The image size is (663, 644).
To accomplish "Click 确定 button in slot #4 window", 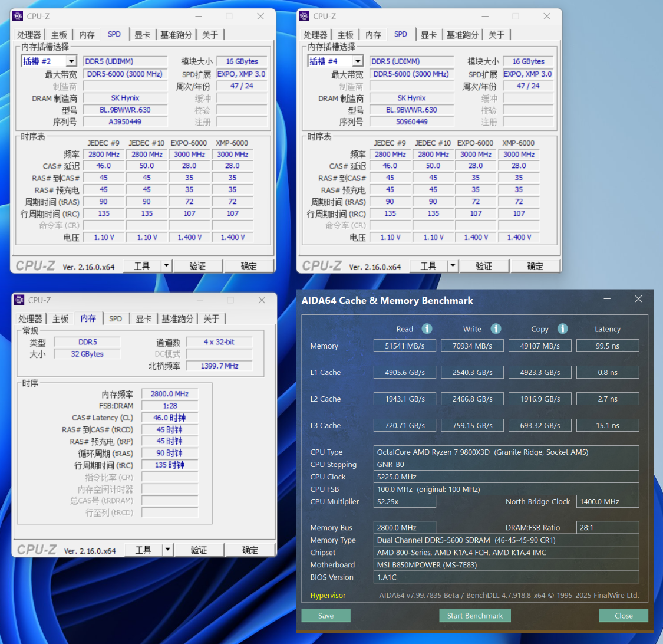I will [535, 266].
